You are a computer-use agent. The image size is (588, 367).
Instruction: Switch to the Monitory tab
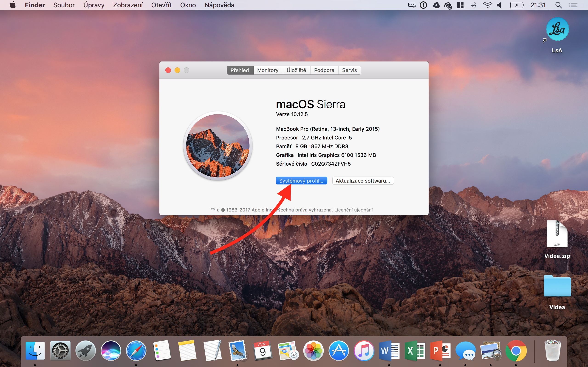point(268,70)
